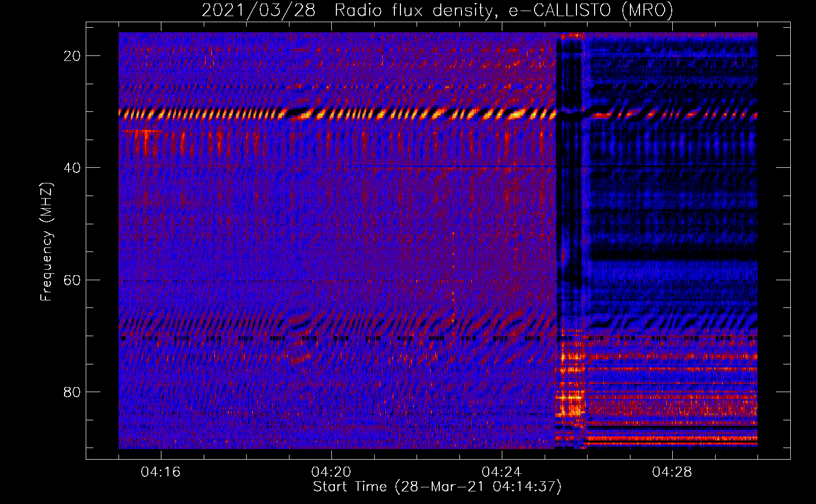Click the 04:16 time axis label
816x504 pixels.
coord(161,472)
